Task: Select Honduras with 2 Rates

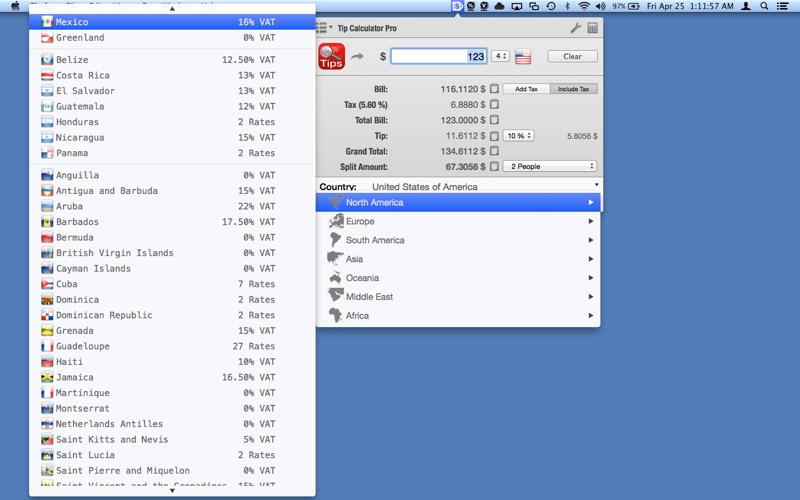Action: 172,122
